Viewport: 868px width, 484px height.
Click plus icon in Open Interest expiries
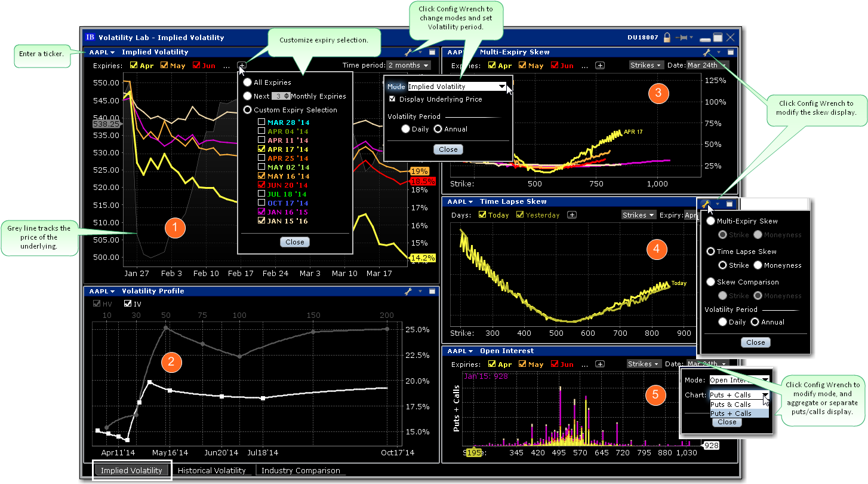(600, 364)
